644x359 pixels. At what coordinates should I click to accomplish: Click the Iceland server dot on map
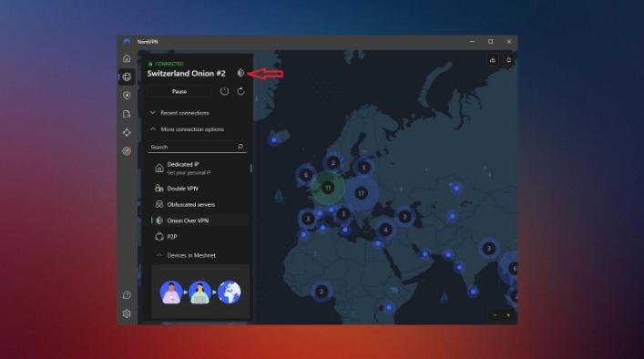(274, 140)
